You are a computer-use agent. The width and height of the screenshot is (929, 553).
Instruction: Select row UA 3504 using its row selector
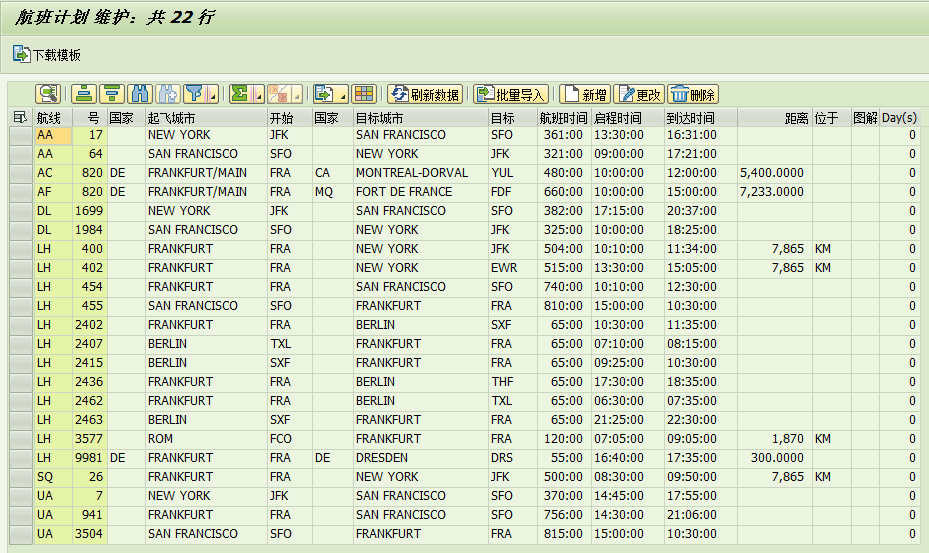pos(21,534)
